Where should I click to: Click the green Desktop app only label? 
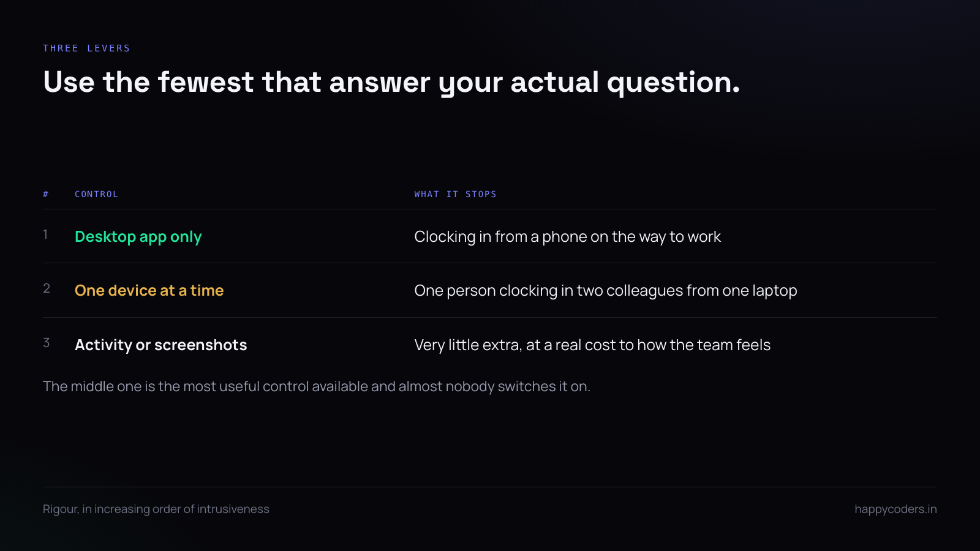[138, 237]
